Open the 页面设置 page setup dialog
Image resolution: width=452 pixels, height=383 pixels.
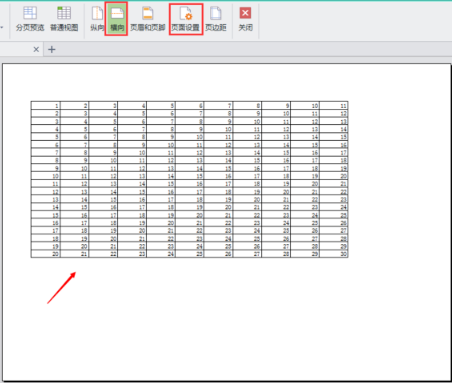click(x=186, y=19)
